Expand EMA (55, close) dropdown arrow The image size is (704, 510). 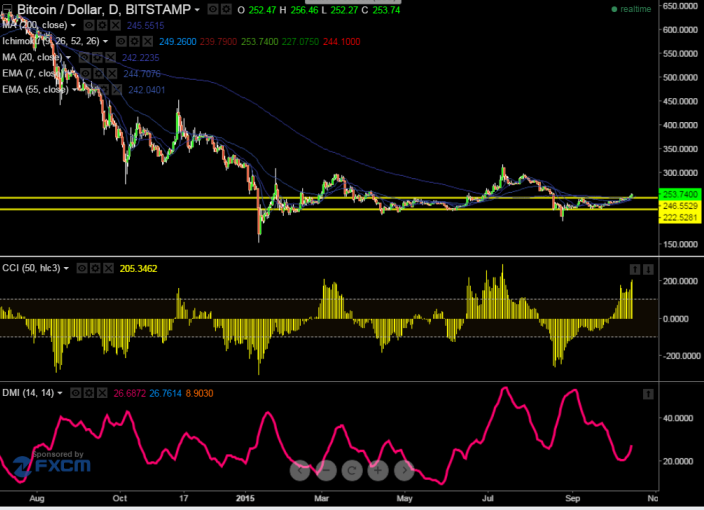click(74, 90)
